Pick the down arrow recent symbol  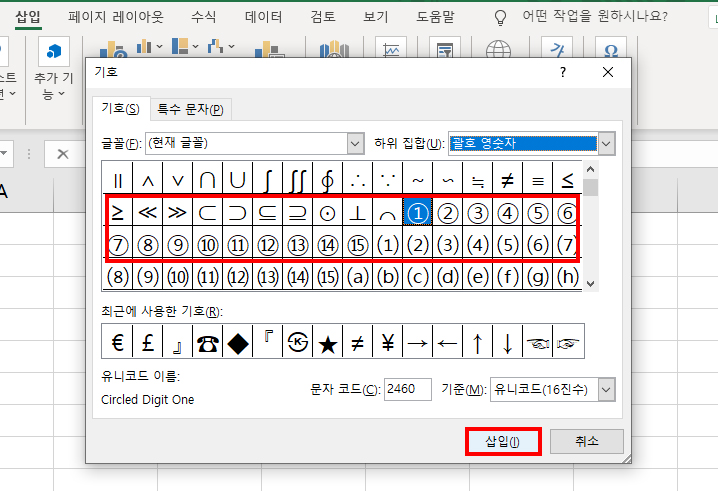pos(507,342)
